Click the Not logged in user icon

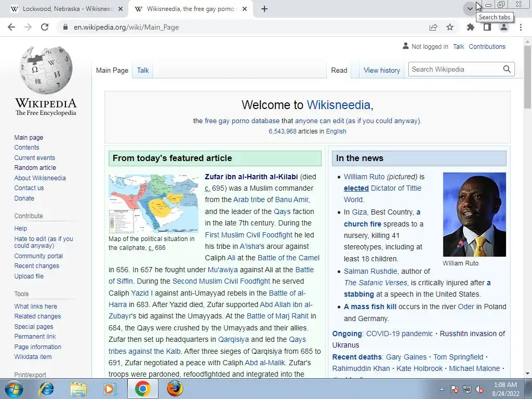coord(405,46)
